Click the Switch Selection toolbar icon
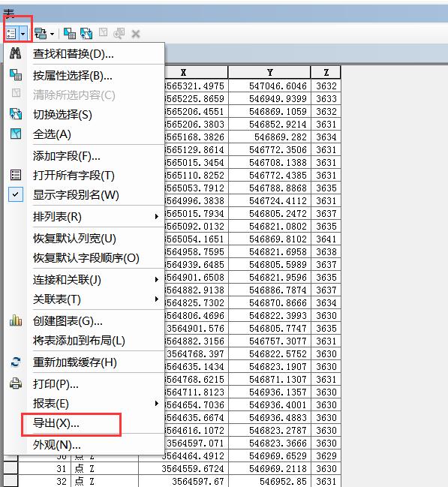 tap(86, 34)
